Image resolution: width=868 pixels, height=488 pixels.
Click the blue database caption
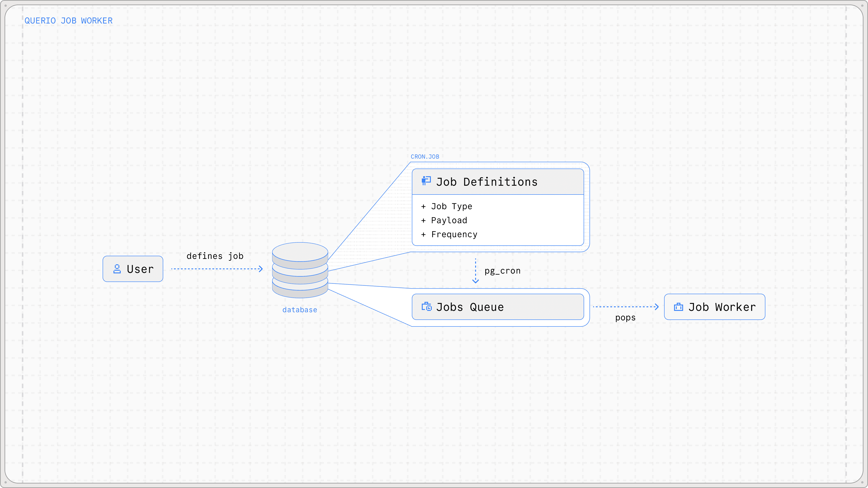point(300,310)
